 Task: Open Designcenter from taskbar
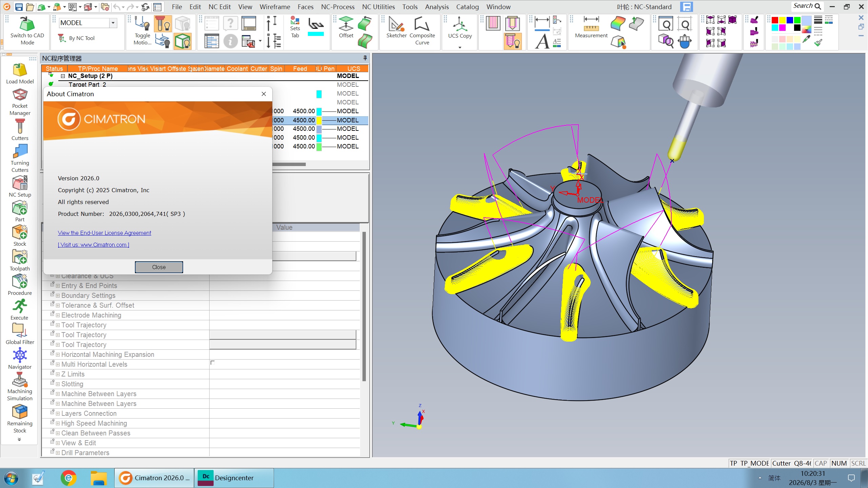coord(234,478)
